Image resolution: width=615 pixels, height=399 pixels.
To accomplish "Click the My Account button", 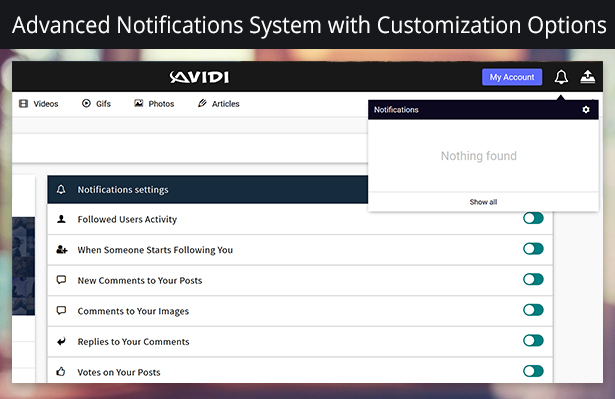I will [512, 77].
